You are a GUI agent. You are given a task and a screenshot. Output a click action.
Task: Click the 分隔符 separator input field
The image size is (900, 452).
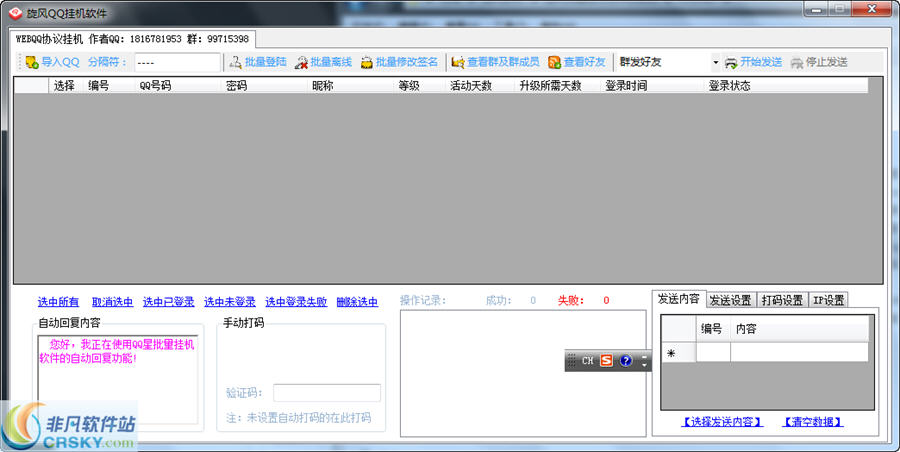tap(177, 62)
